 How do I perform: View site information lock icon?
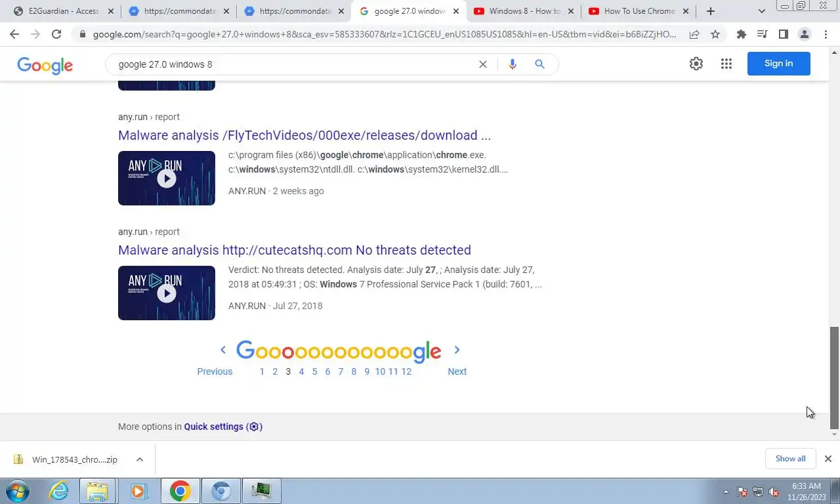coord(82,34)
